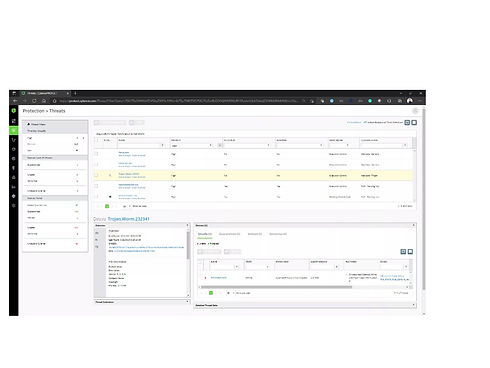Open the browser profile avatar

pos(410,101)
